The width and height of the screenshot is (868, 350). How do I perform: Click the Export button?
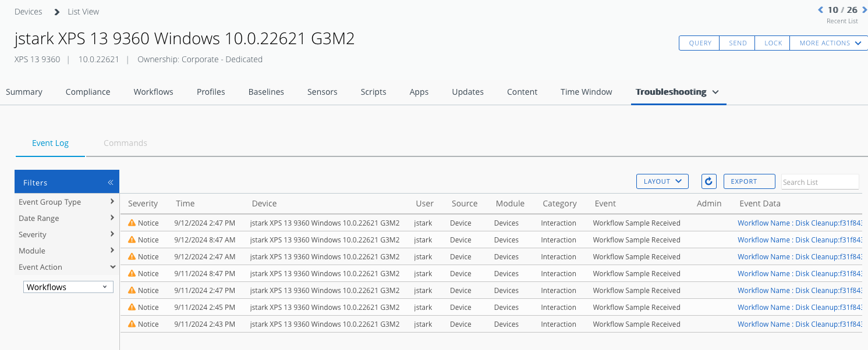(749, 181)
